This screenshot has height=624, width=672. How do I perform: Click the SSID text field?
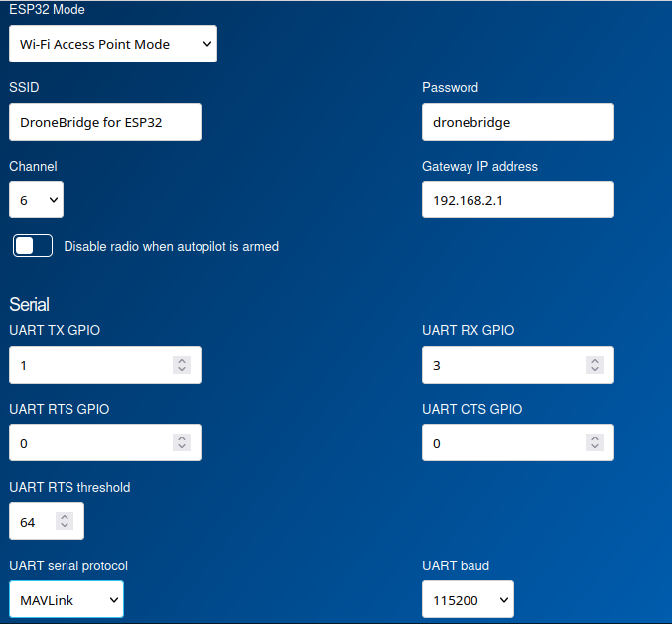click(x=104, y=123)
